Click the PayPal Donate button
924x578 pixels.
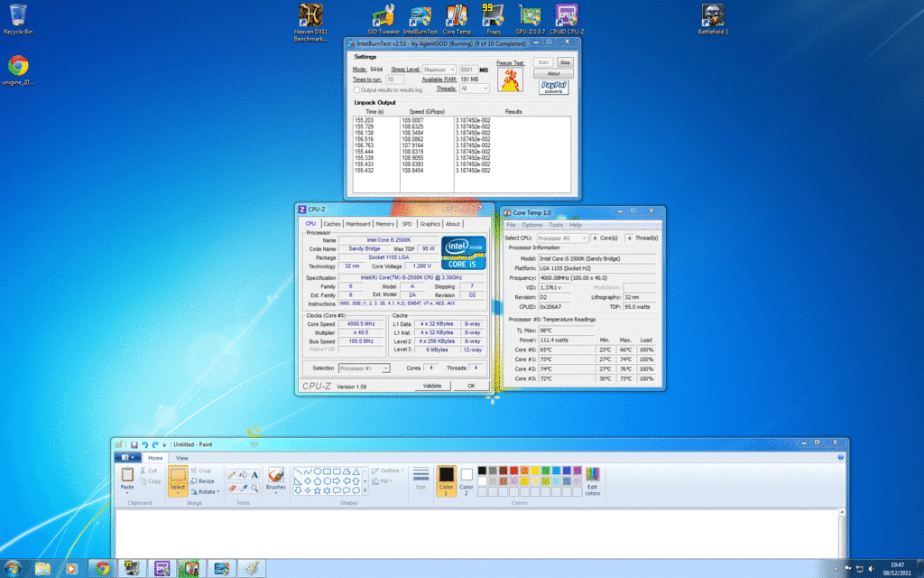click(x=553, y=88)
